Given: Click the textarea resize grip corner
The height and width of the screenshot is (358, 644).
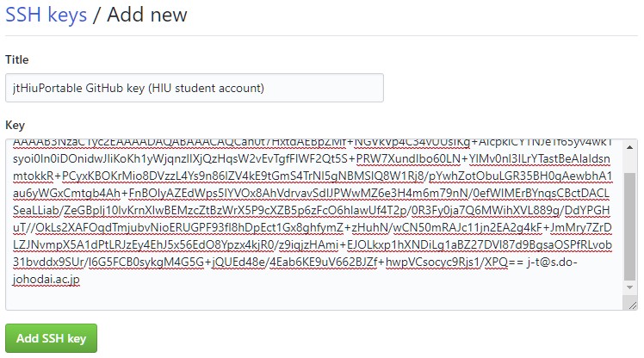Looking at the screenshot, I should point(633,305).
